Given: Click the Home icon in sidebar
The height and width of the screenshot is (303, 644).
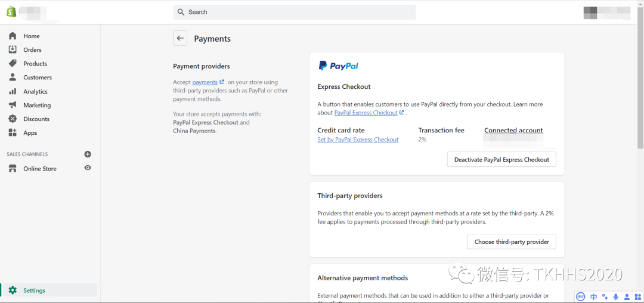Looking at the screenshot, I should pos(13,36).
